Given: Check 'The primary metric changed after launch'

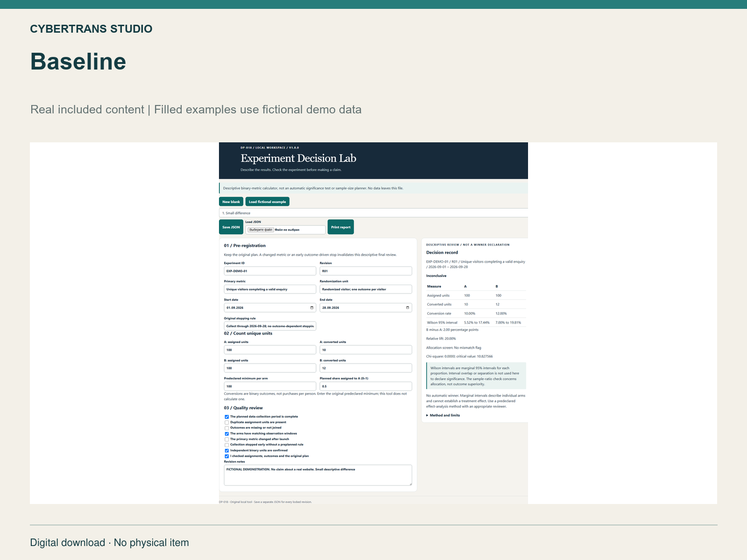Looking at the screenshot, I should [227, 439].
